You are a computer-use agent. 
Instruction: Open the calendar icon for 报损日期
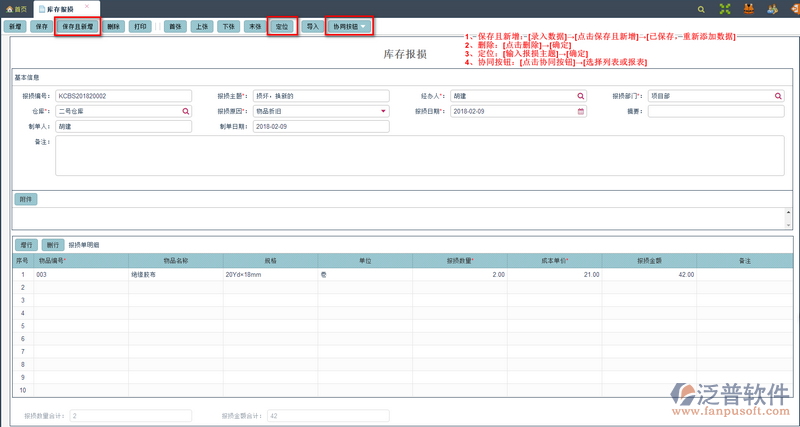click(581, 111)
